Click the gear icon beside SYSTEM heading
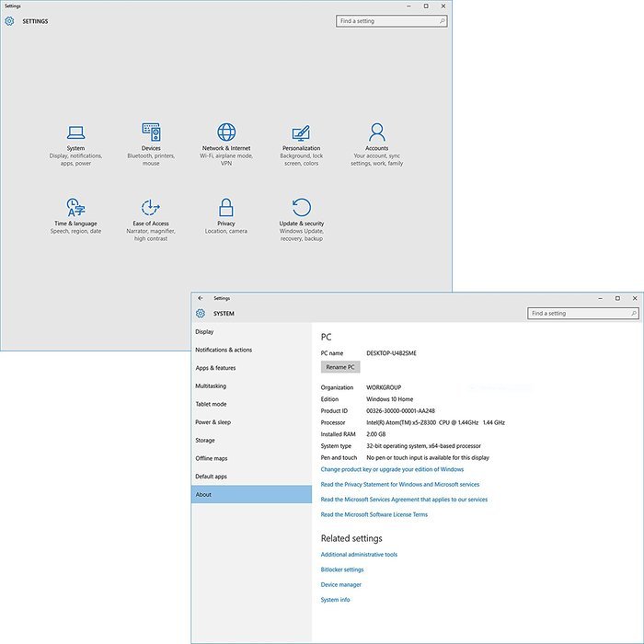 coord(201,314)
